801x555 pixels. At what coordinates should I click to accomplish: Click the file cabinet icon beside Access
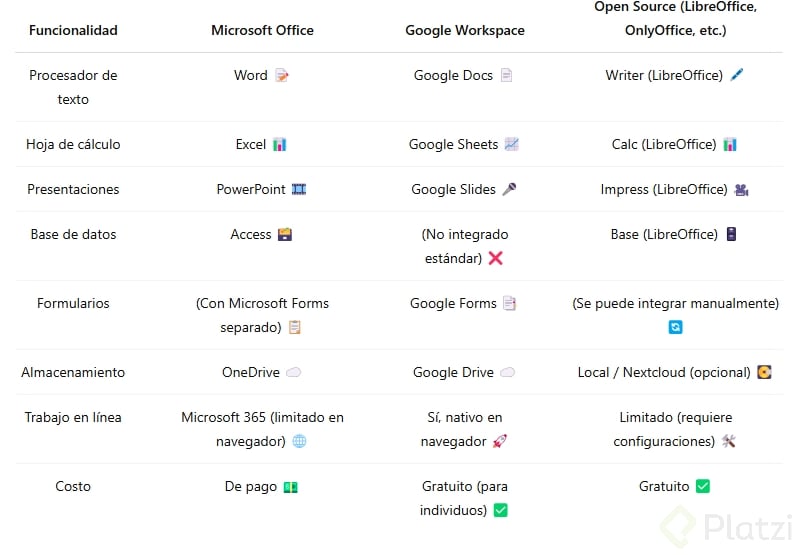285,235
